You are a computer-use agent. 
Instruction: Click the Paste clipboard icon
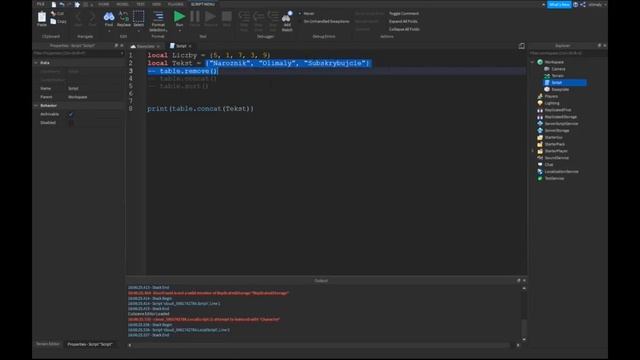point(42,17)
